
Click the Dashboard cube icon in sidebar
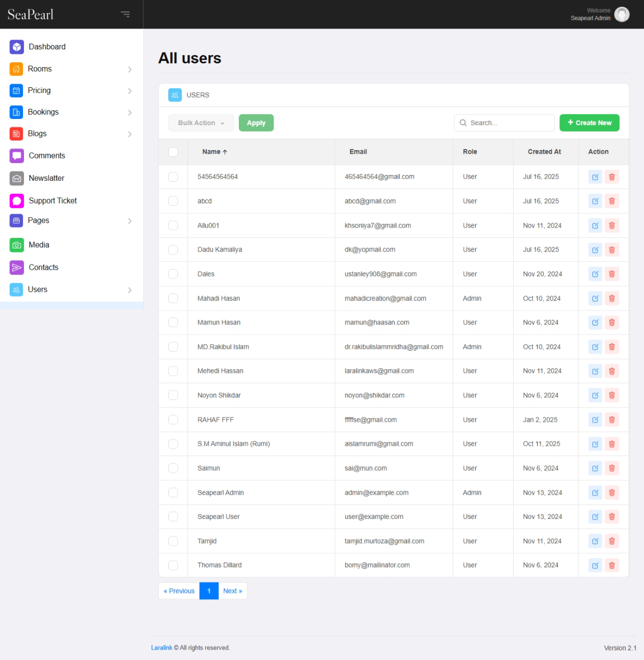(17, 47)
